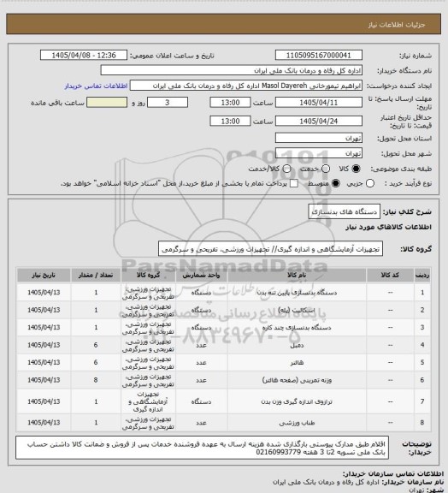Click the need number field 1105095167000041
The image size is (448, 493).
tap(319, 56)
